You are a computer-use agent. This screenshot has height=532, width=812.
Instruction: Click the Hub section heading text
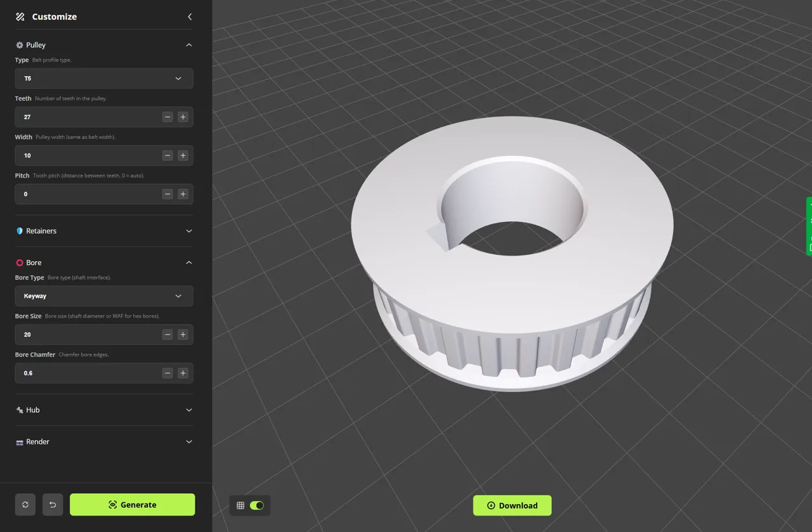33,410
